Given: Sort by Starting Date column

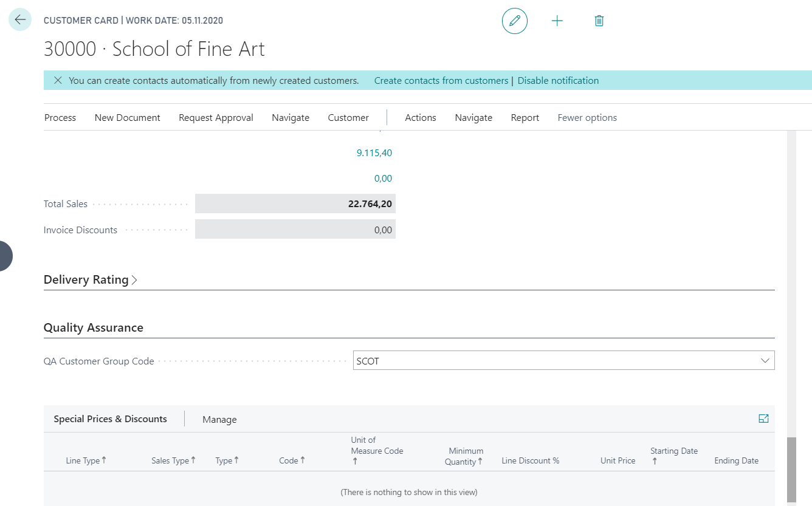Looking at the screenshot, I should coord(673,456).
